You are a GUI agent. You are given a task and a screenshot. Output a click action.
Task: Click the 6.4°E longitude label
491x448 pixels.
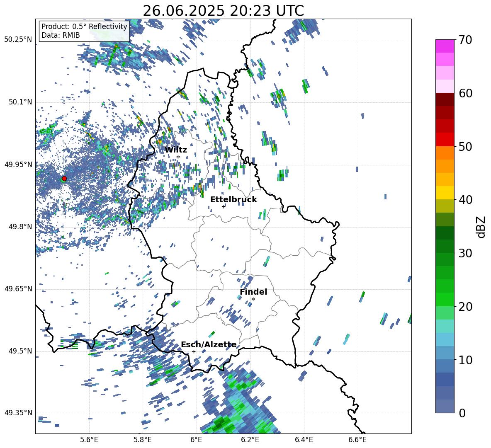coord(304,440)
